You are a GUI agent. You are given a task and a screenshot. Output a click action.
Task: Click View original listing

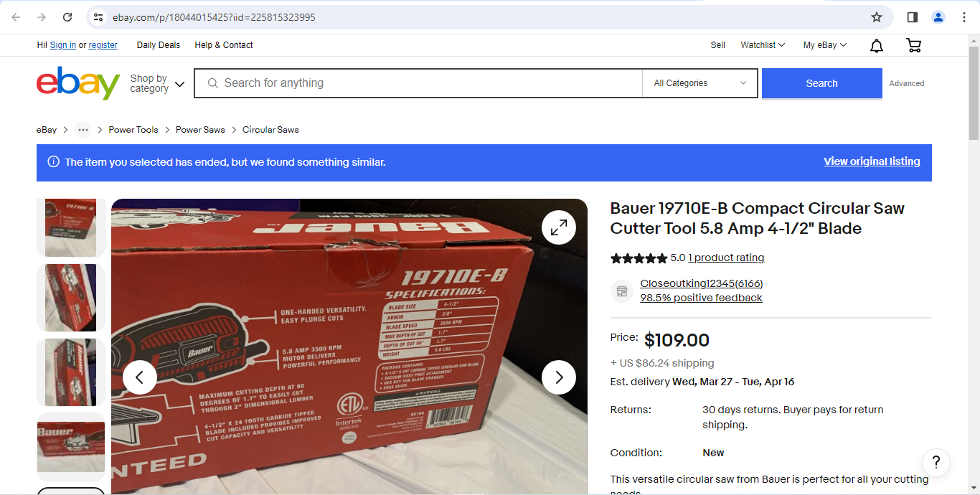point(872,162)
